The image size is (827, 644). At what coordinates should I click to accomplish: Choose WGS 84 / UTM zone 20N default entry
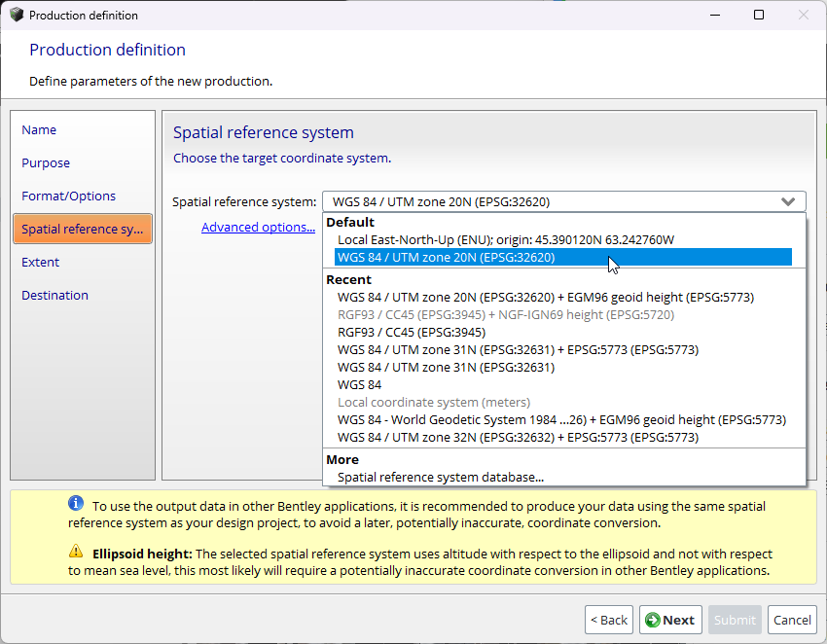coord(446,258)
